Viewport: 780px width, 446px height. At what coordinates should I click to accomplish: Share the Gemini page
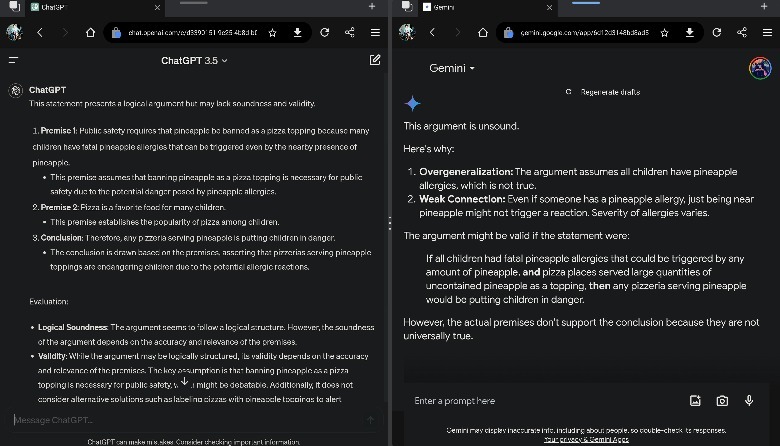(x=742, y=32)
